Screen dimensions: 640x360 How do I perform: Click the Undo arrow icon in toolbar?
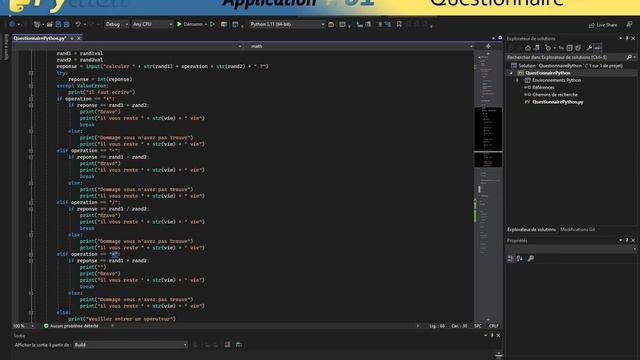tap(78, 24)
